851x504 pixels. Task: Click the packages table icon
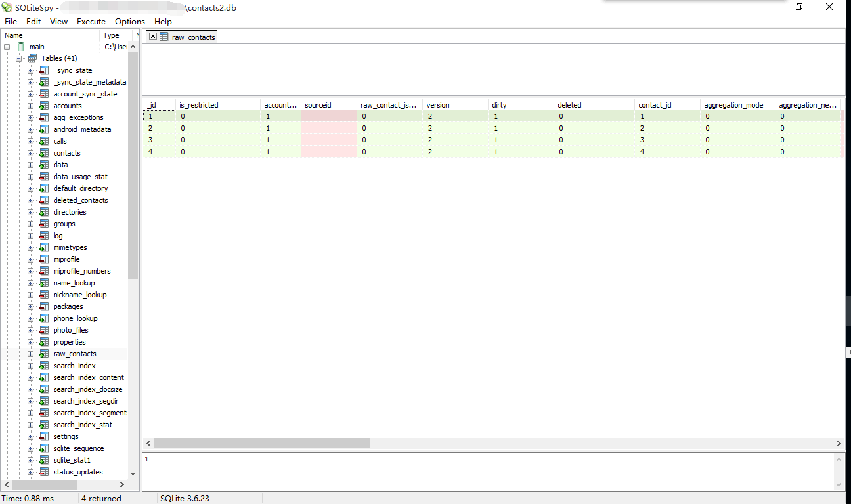44,306
